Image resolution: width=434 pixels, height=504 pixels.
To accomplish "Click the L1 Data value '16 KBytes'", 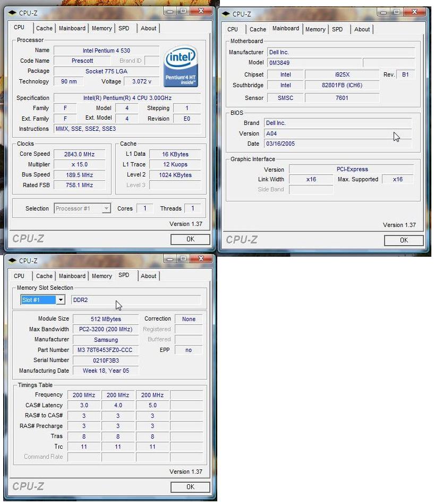I will [x=175, y=154].
